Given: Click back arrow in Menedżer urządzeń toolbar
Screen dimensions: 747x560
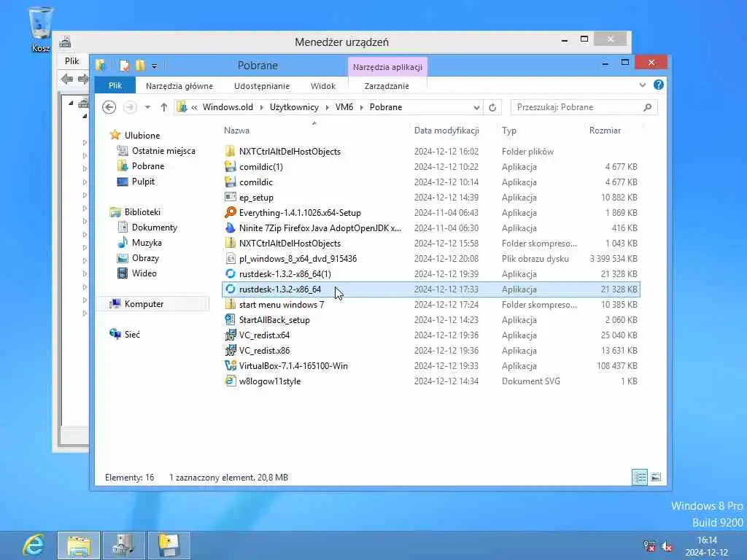Looking at the screenshot, I should tap(66, 79).
